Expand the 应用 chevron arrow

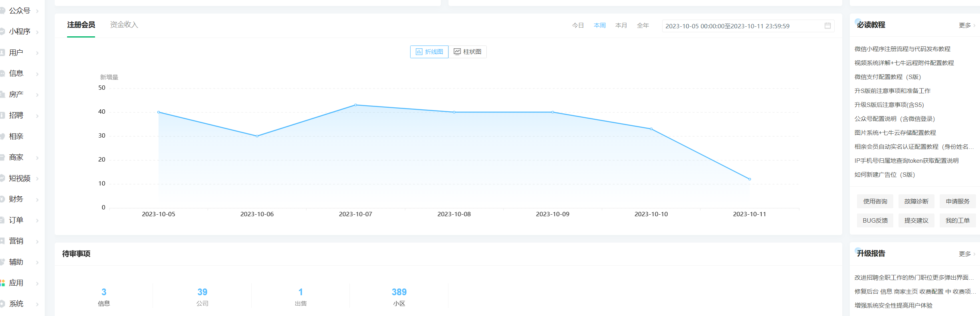coord(37,283)
